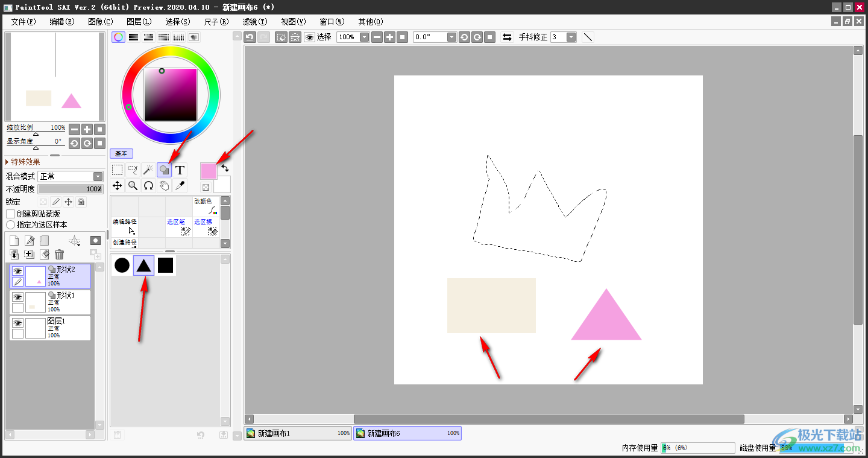
Task: Open the 视图 menu
Action: pyautogui.click(x=294, y=22)
